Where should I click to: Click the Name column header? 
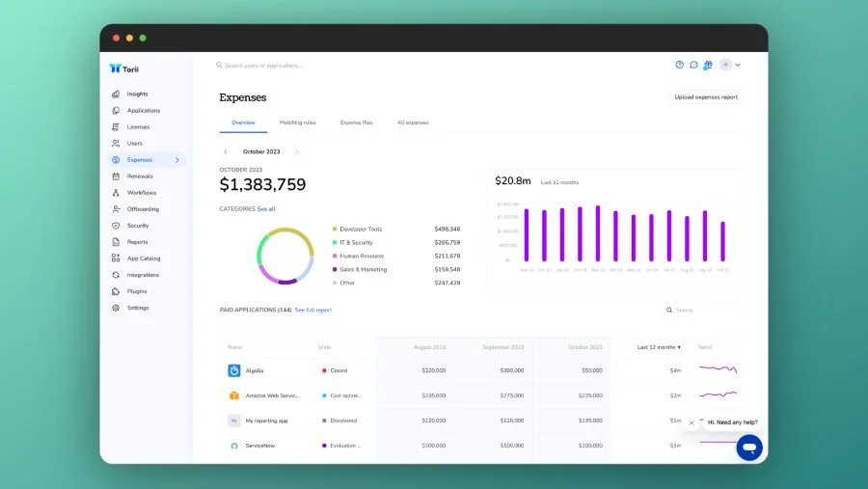click(234, 347)
